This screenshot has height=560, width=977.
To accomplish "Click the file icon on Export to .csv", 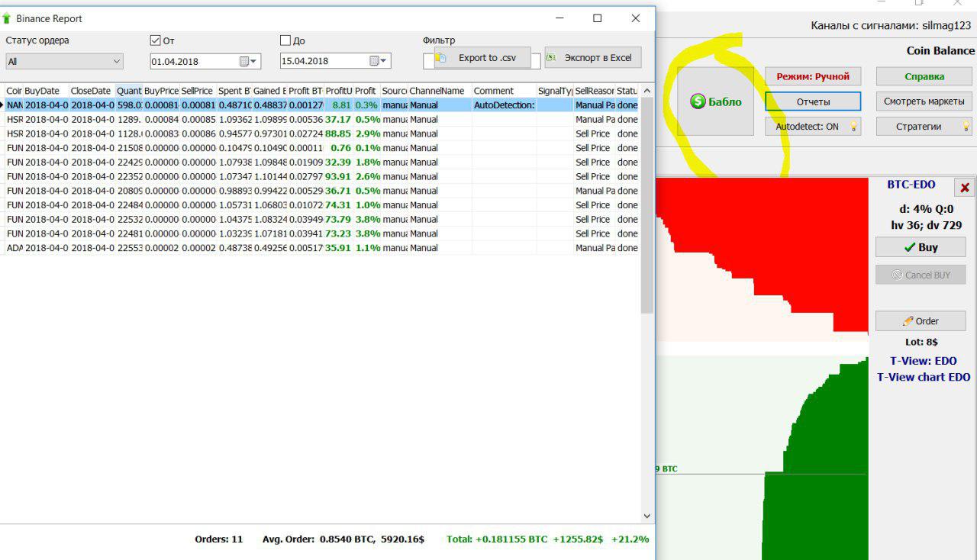I will tap(440, 57).
